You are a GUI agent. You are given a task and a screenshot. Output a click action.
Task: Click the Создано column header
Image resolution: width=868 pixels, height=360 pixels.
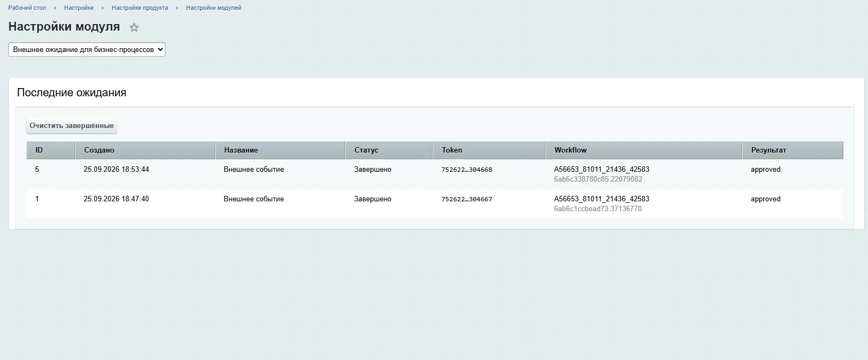145,150
